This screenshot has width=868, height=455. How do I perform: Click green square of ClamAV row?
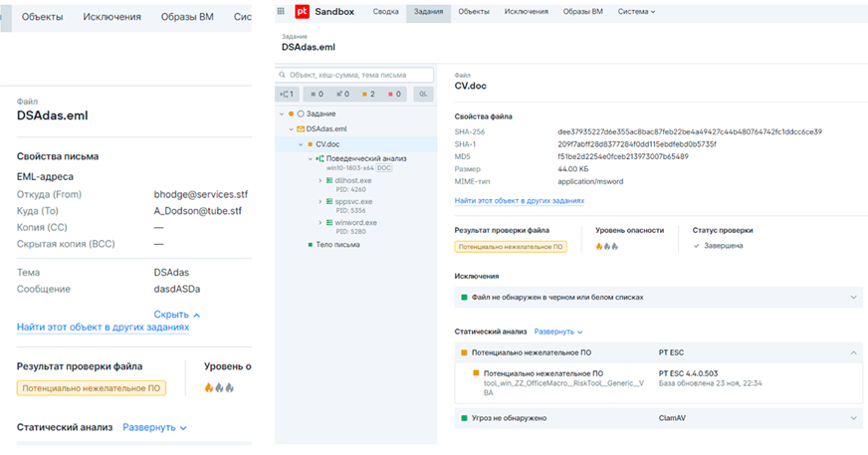(465, 418)
